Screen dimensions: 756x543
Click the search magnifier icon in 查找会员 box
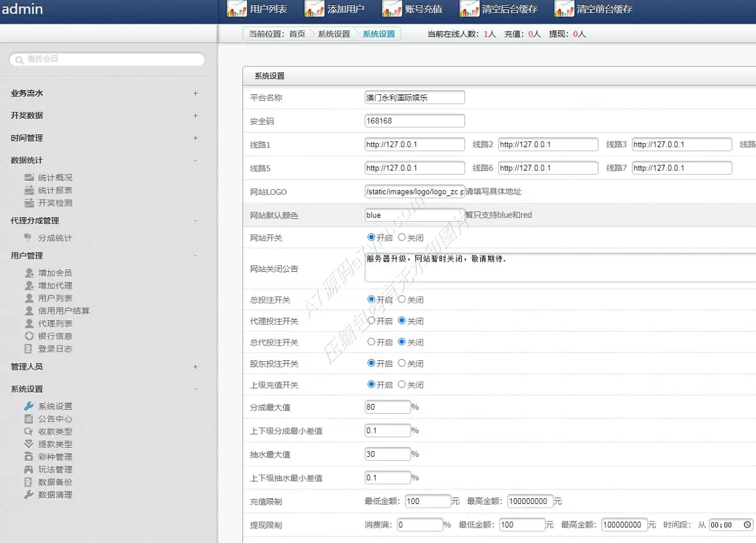(x=20, y=59)
